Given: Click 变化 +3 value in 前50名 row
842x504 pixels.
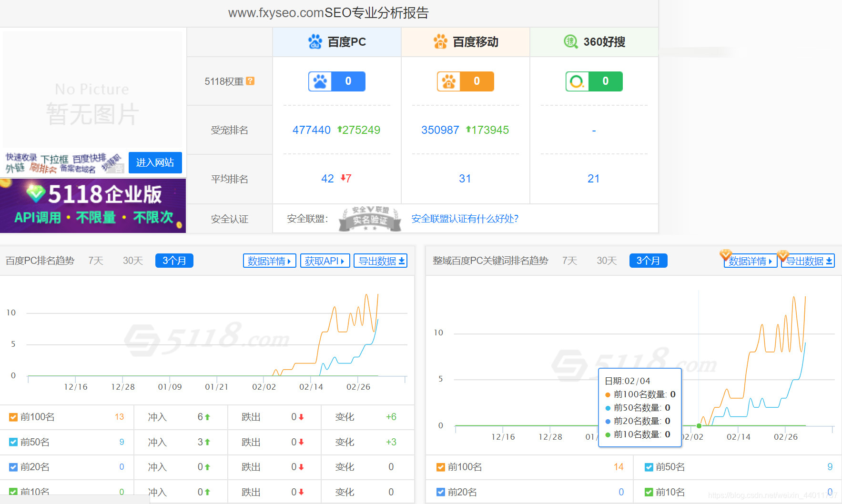Looking at the screenshot, I should [391, 442].
